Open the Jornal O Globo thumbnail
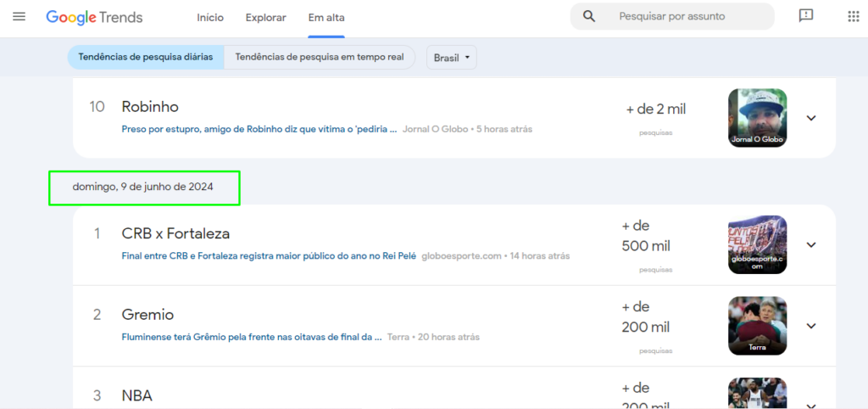 click(x=757, y=118)
